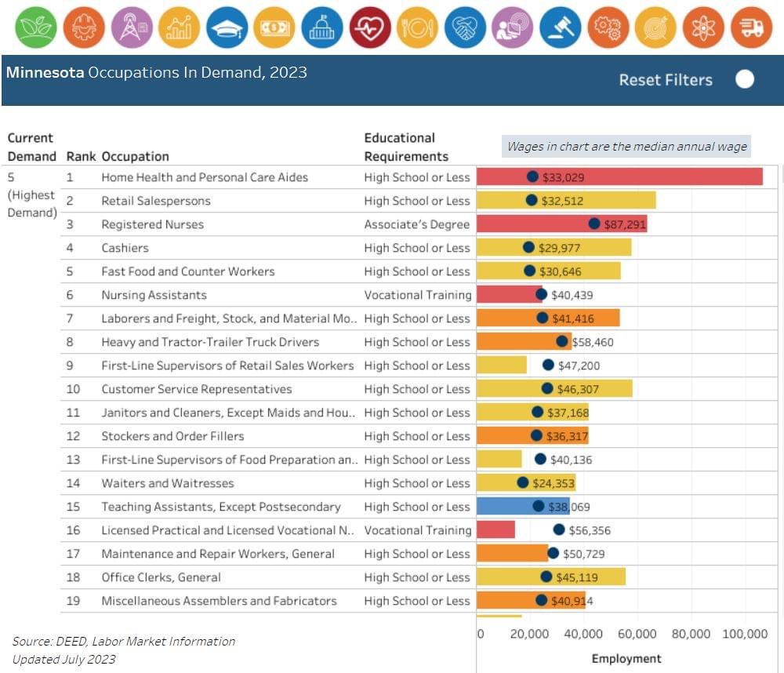Viewport: 784px width, 673px height.
Task: Select Miscellaneous Assemblers and Fabricators
Action: pyautogui.click(x=219, y=601)
